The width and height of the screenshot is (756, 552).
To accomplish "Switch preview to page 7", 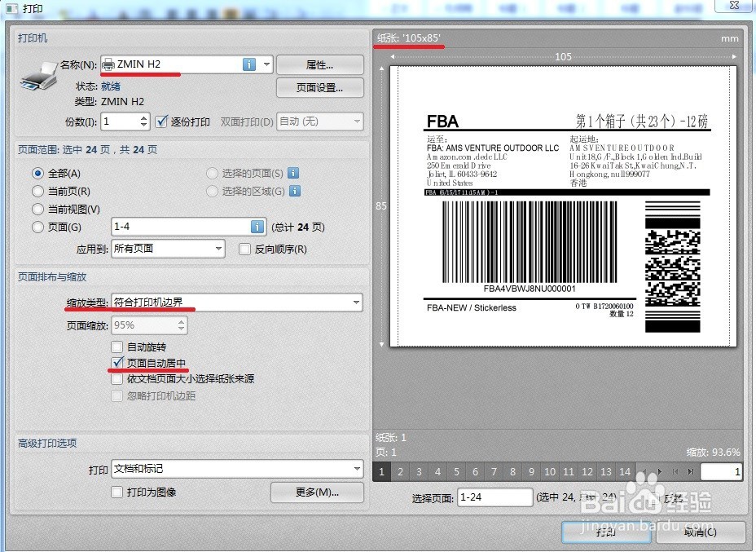I will coord(494,472).
